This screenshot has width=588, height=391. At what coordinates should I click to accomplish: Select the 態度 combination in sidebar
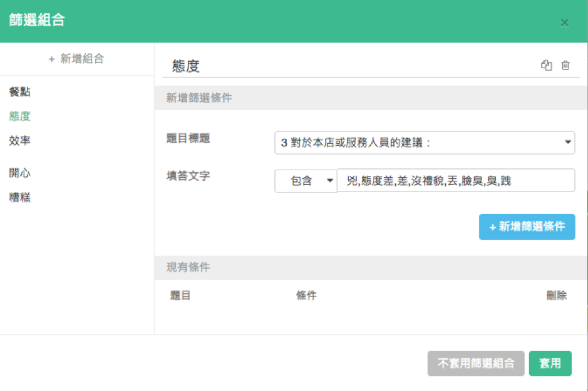click(20, 116)
